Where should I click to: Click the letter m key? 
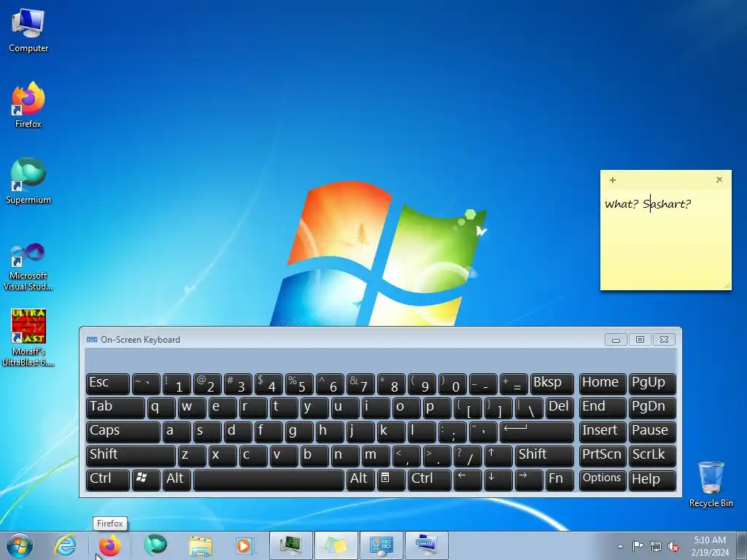pyautogui.click(x=376, y=456)
